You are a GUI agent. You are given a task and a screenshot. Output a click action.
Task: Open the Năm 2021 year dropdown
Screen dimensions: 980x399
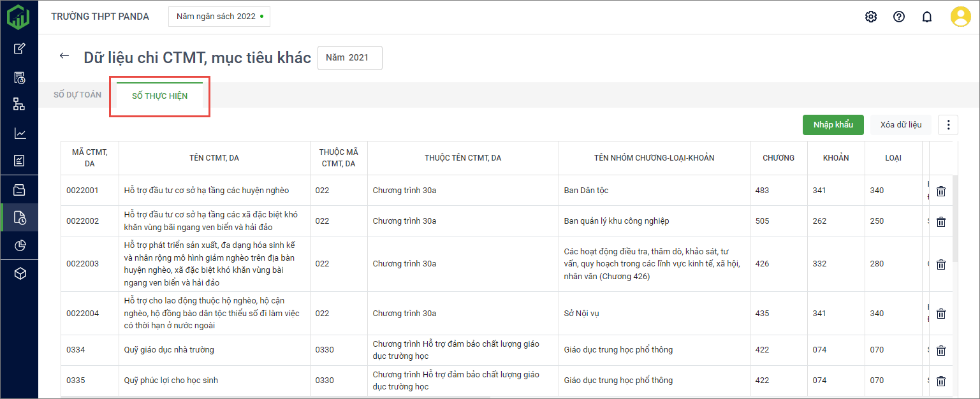coord(349,57)
